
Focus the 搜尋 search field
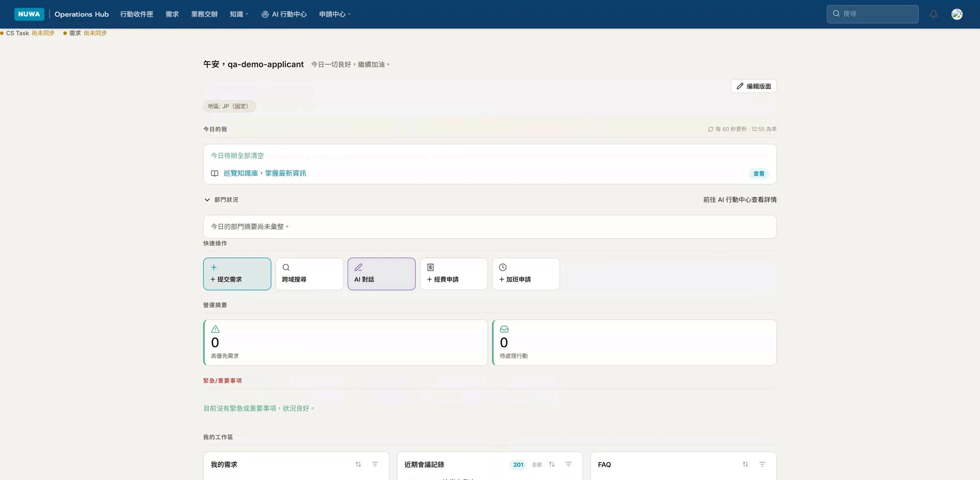873,14
